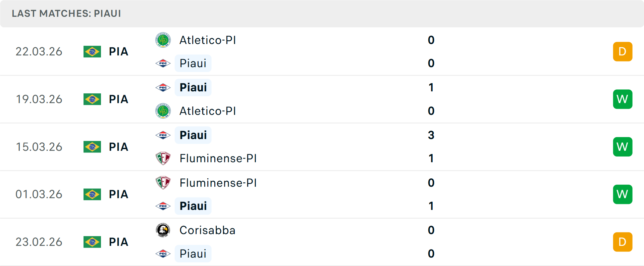Click Fluminense-PI crest in 15.03.26 match
Screen dimensions: 644x266
pos(163,158)
